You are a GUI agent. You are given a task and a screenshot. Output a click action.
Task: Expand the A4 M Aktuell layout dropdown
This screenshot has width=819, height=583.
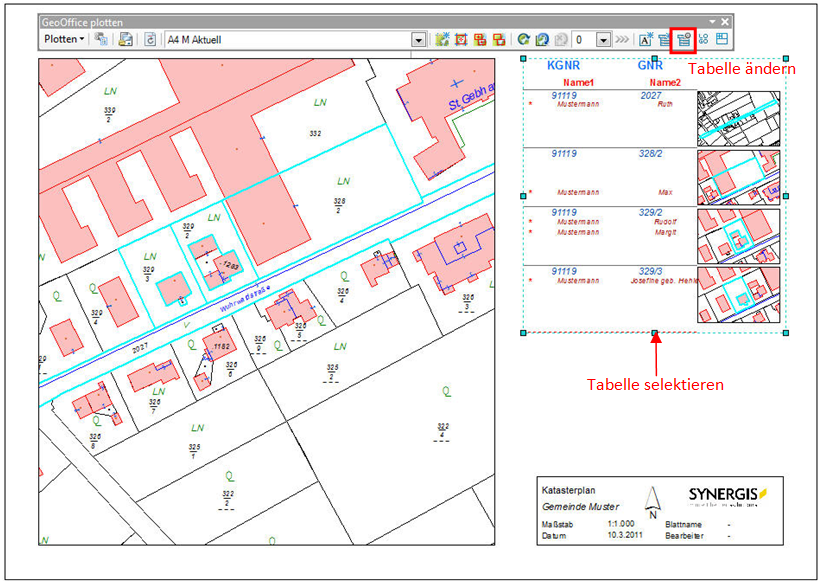(x=419, y=40)
